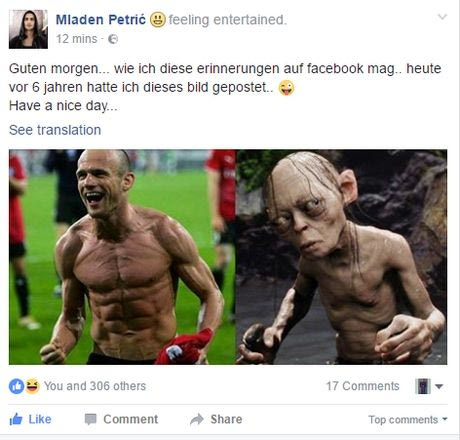Click the laughing Haha reaction icon
The height and width of the screenshot is (440, 460).
click(32, 386)
